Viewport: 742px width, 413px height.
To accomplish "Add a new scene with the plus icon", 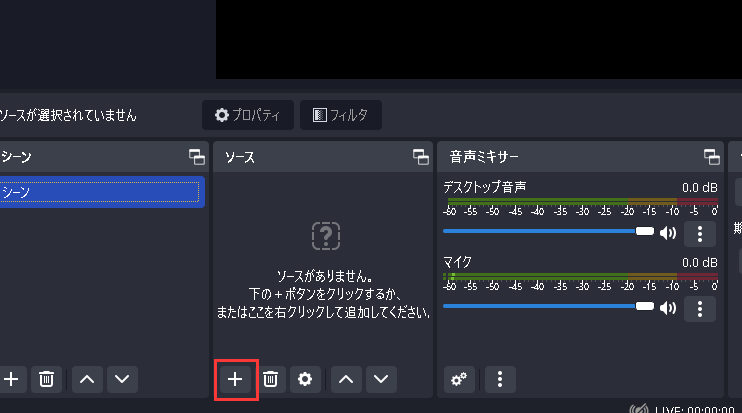I will click(11, 379).
